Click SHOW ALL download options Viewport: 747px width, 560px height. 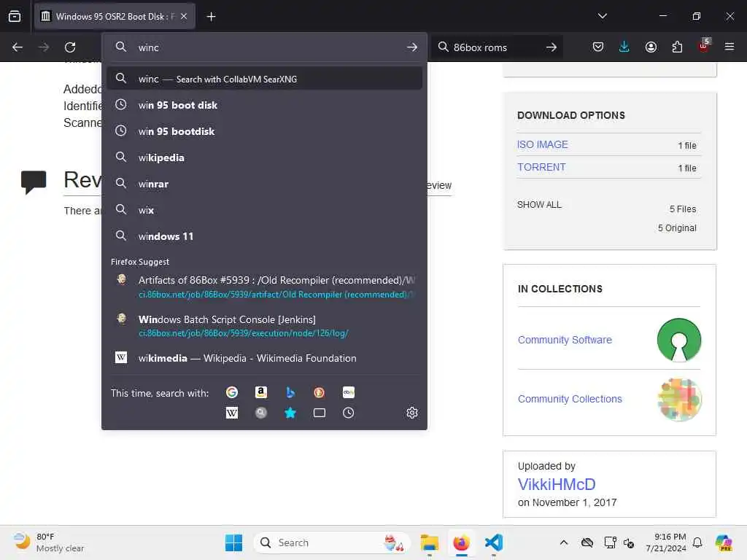tap(539, 204)
